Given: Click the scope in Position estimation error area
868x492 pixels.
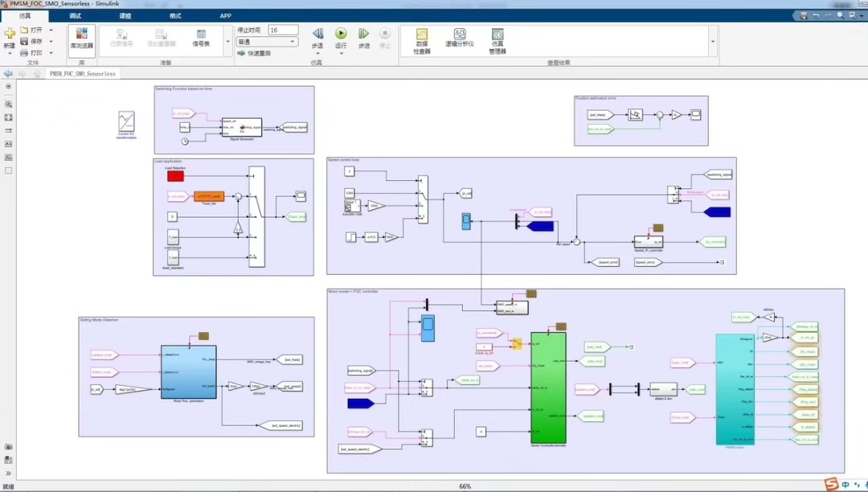Looking at the screenshot, I should 696,115.
